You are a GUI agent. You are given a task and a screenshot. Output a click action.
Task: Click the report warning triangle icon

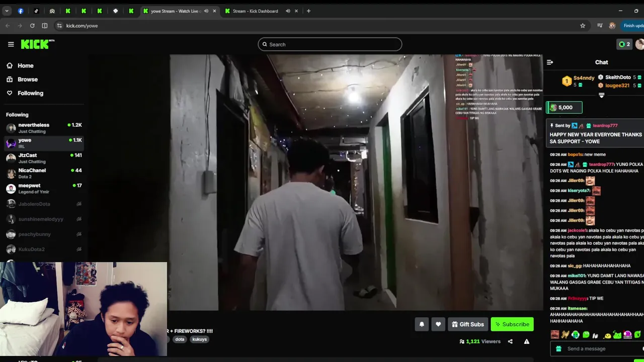pos(527,341)
